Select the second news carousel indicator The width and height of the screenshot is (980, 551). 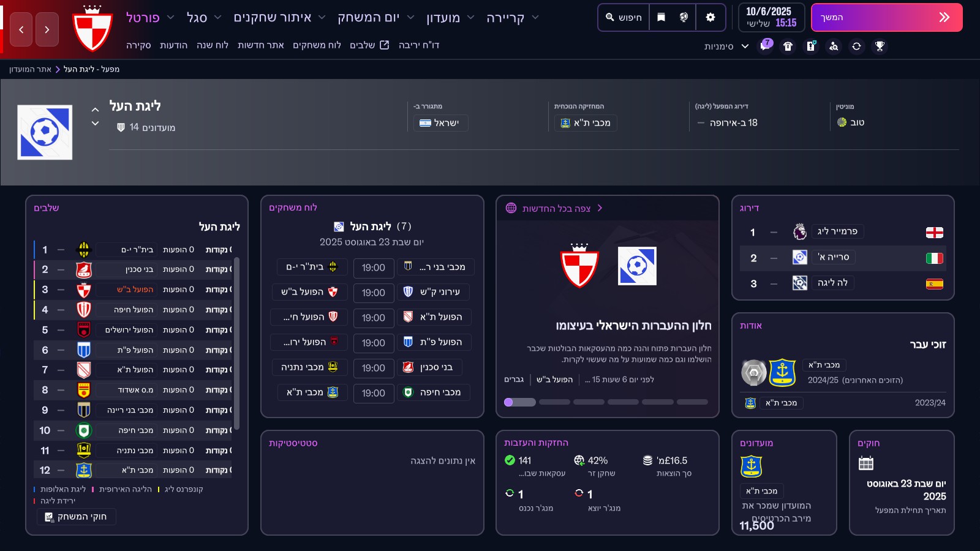point(554,402)
